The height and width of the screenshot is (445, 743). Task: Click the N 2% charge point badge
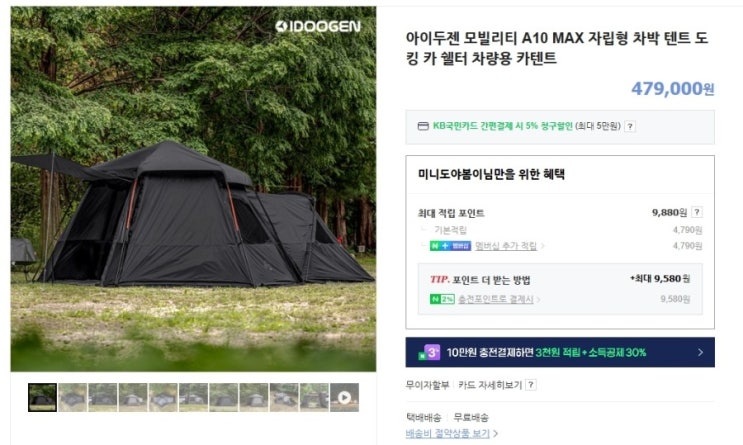442,299
